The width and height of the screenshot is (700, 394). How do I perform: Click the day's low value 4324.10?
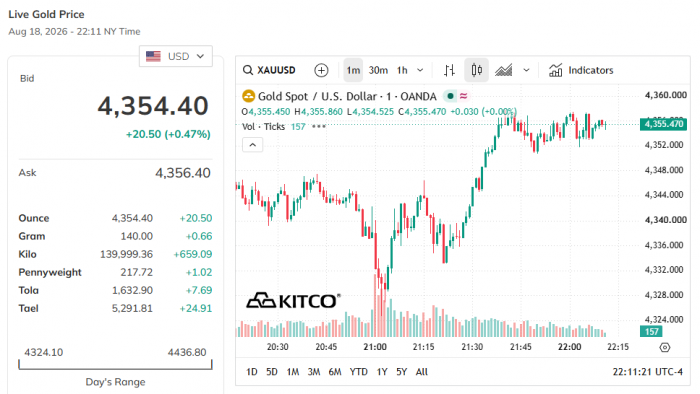point(44,353)
